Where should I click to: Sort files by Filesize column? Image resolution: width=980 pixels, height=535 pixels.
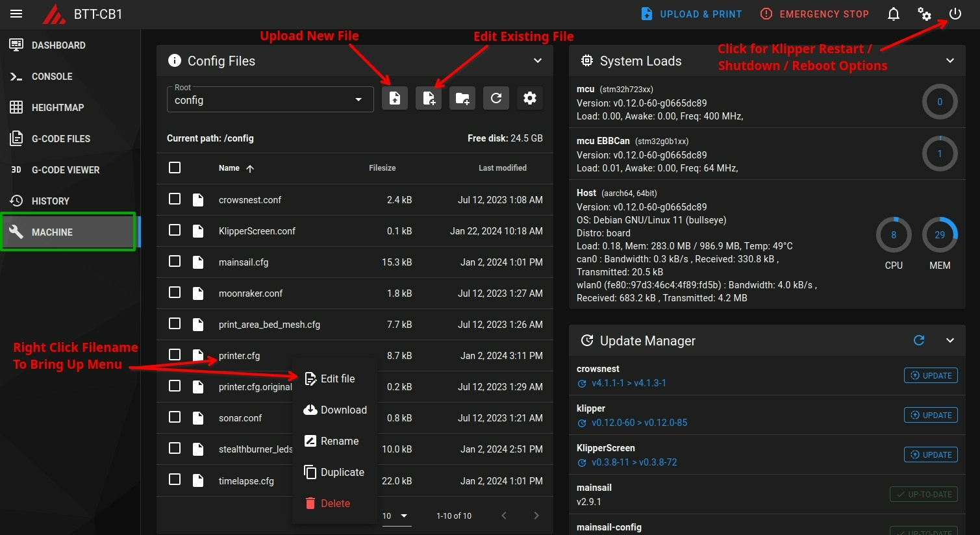pos(383,168)
